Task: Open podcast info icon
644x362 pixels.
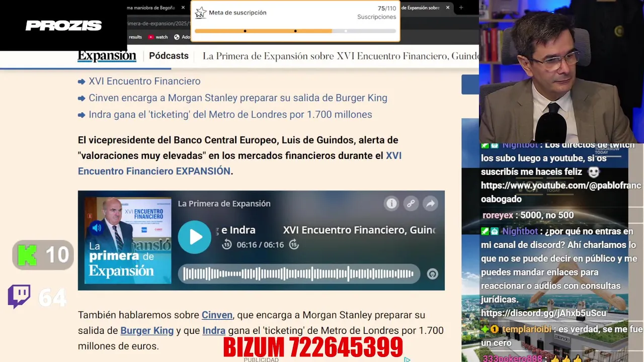Action: (x=391, y=204)
